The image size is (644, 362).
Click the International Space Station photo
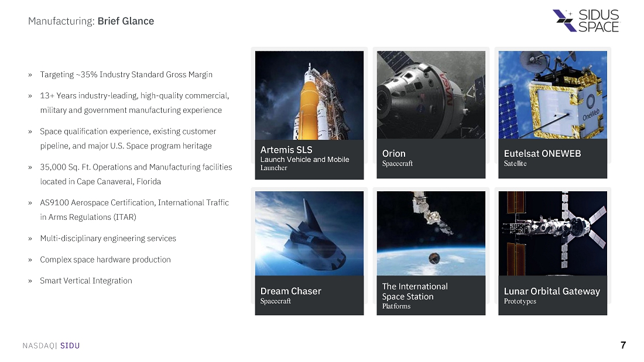click(x=431, y=233)
